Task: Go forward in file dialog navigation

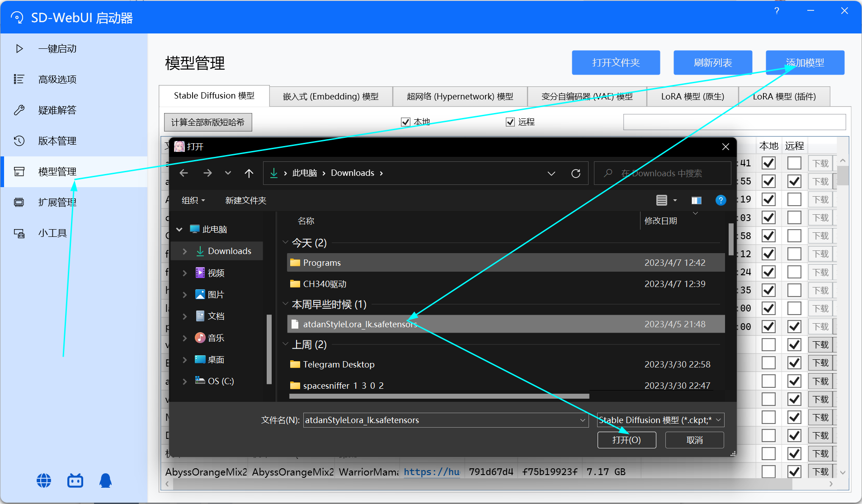Action: tap(207, 173)
